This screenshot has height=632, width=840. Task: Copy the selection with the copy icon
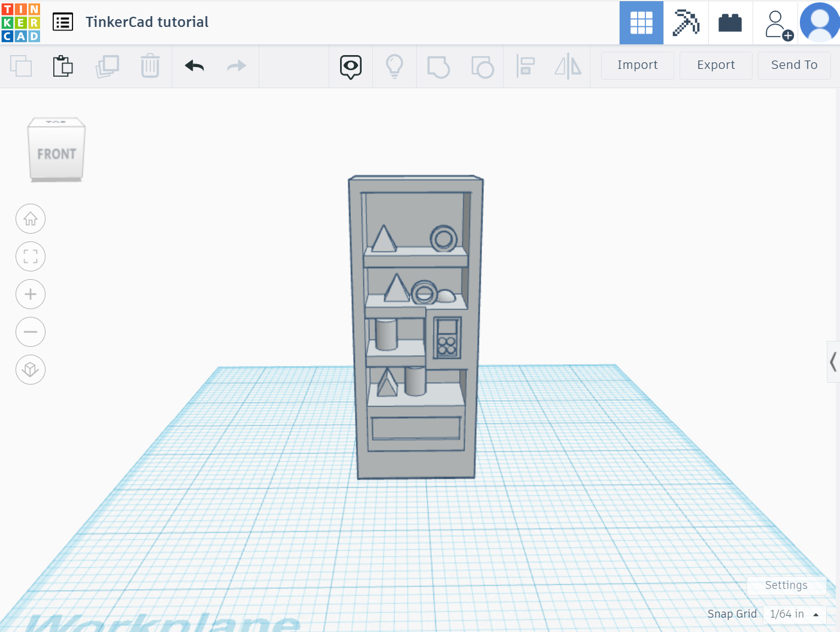point(22,66)
